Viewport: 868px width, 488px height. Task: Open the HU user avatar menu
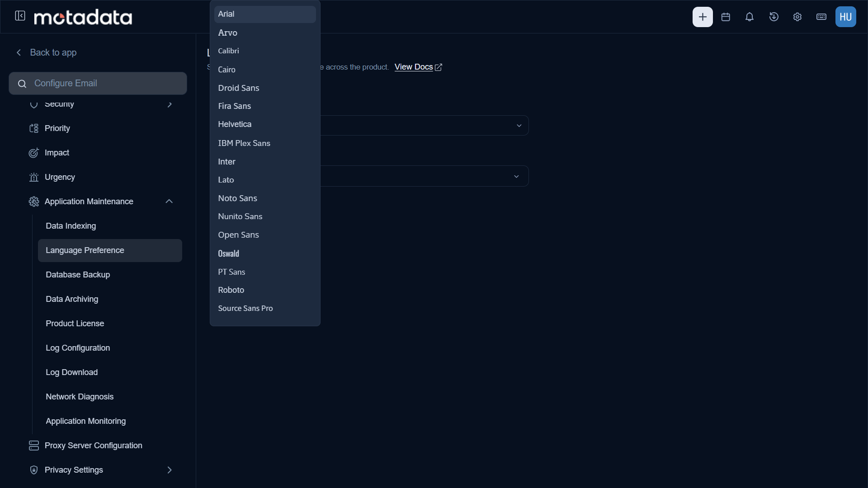pyautogui.click(x=845, y=17)
